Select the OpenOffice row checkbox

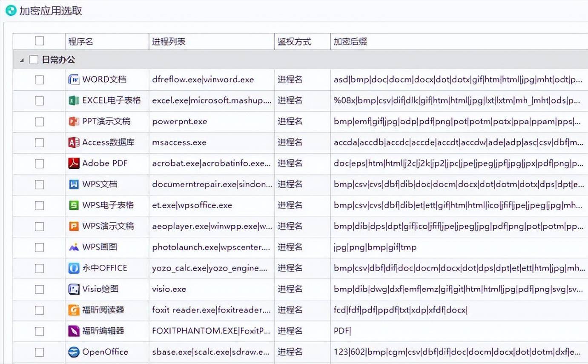click(39, 352)
